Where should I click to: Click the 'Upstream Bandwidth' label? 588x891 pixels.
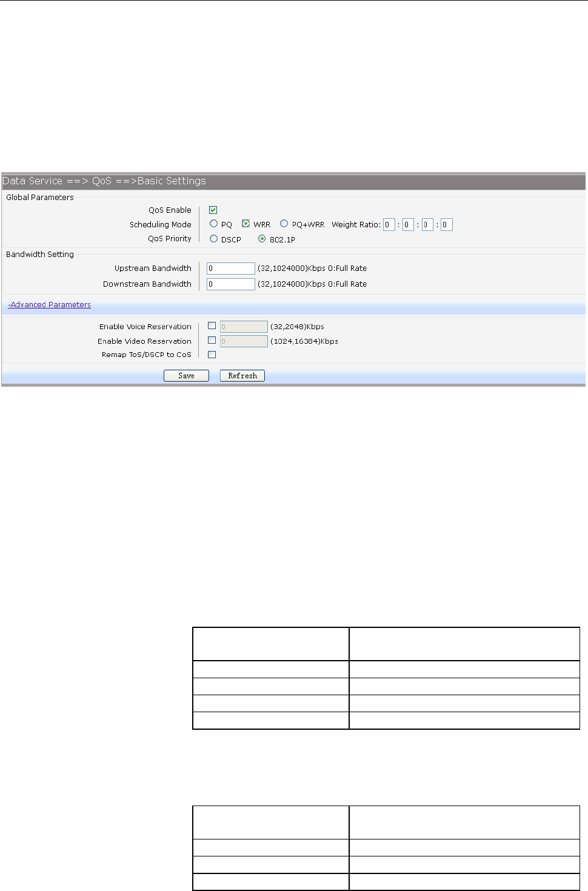153,269
